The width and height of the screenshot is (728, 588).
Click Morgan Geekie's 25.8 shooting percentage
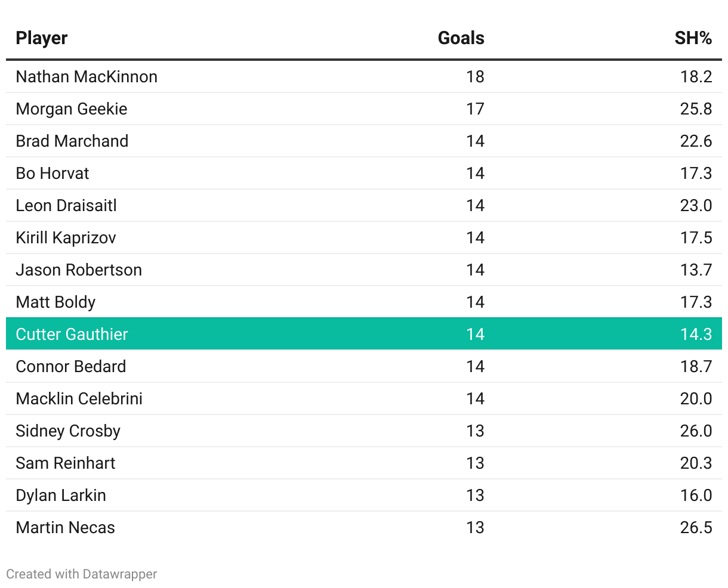tap(696, 109)
